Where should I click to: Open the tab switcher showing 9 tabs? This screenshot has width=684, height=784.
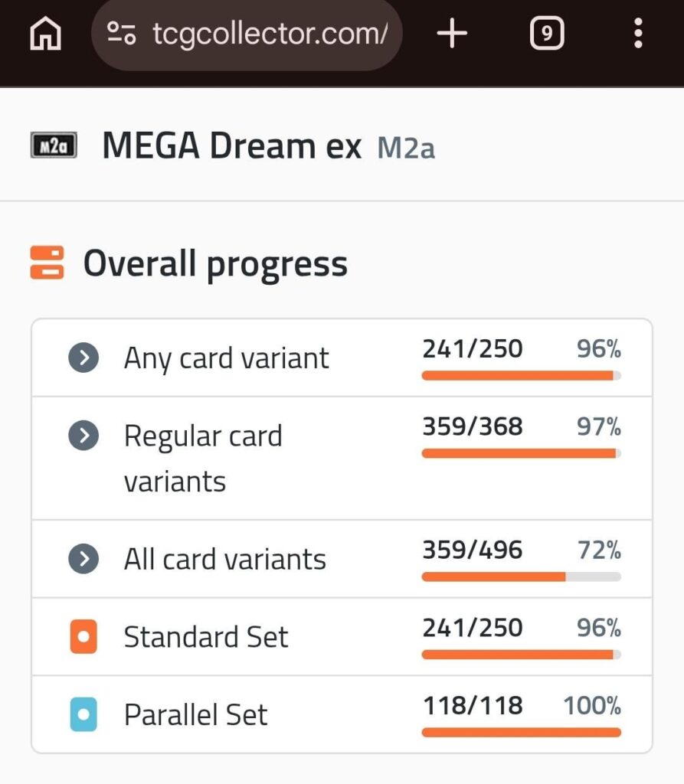pos(546,33)
